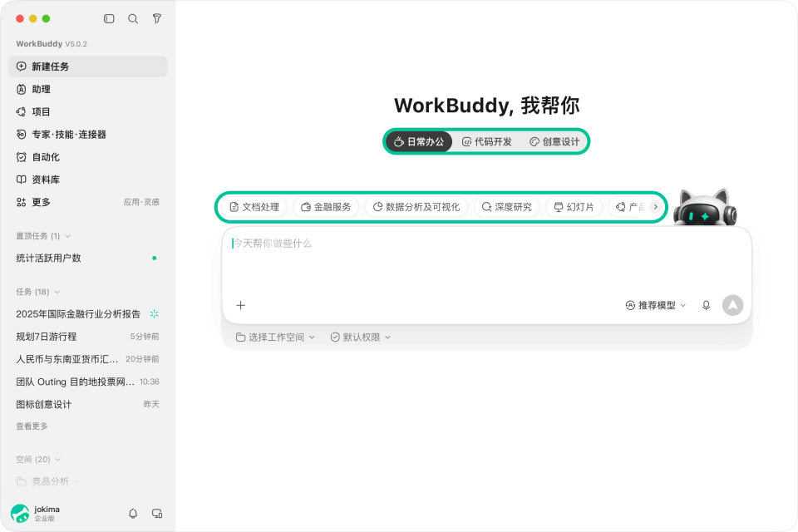Viewport: 798px width, 532px height.
Task: Choose the 金融服务 chip
Action: 326,207
